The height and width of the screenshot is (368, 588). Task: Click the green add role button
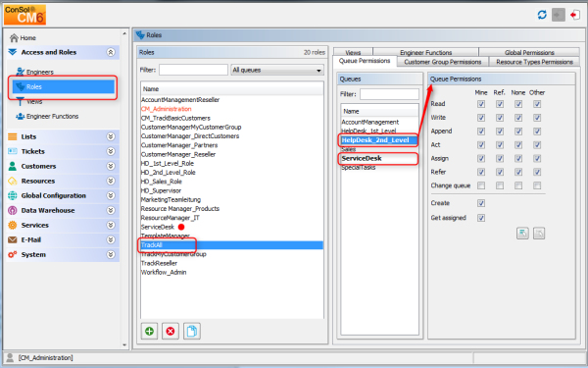coord(149,332)
